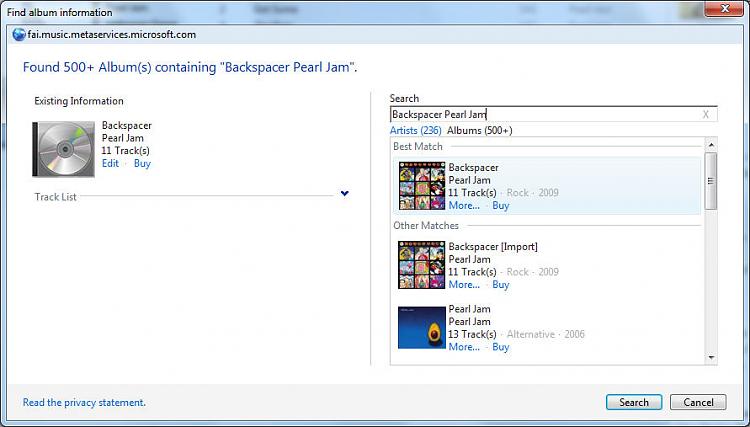Click Buy link for Backspacer [Import]
The height and width of the screenshot is (427, 750).
[x=501, y=285]
